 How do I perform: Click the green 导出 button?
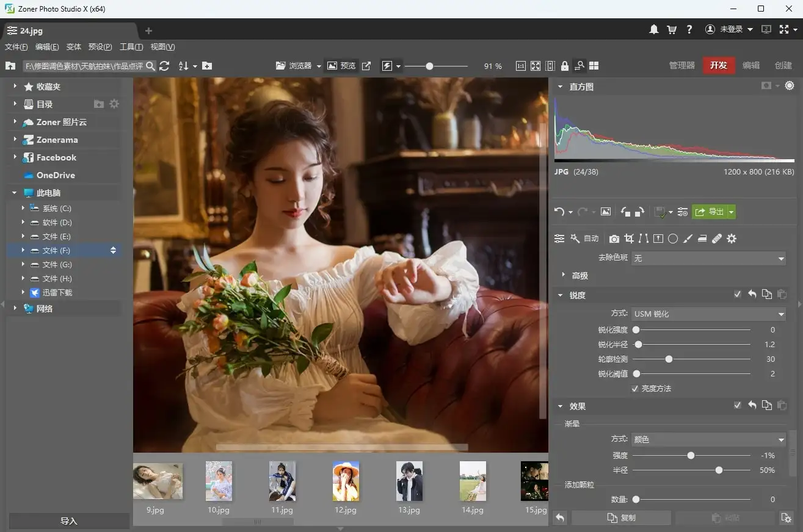(x=710, y=212)
